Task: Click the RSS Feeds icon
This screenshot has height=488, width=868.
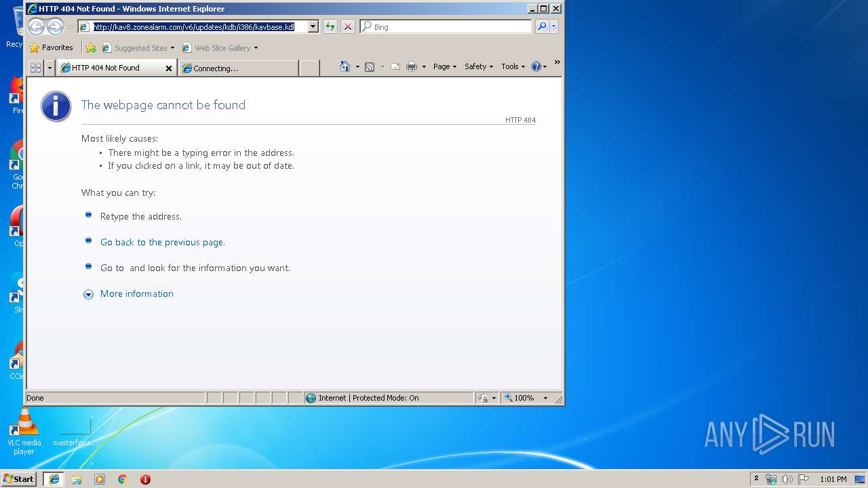Action: (370, 66)
